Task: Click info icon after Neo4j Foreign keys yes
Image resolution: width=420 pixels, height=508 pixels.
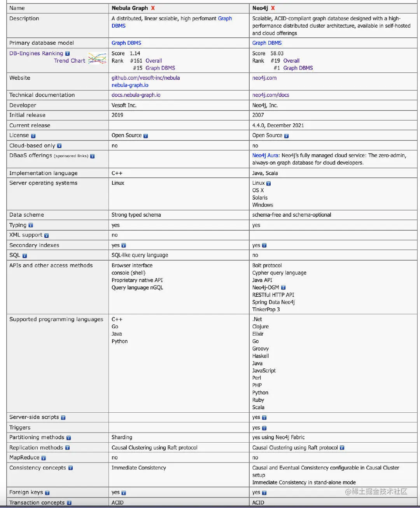Action: click(x=264, y=492)
